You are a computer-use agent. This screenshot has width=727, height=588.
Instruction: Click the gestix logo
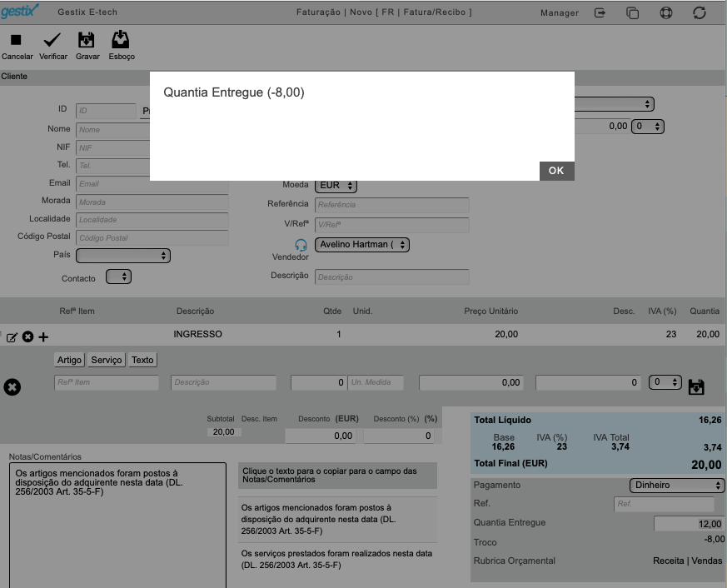(19, 11)
